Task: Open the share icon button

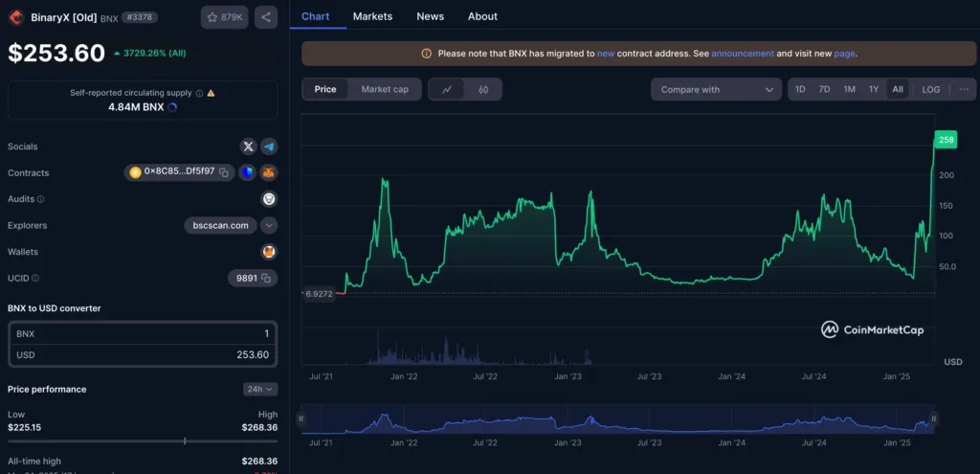Action: pyautogui.click(x=266, y=17)
